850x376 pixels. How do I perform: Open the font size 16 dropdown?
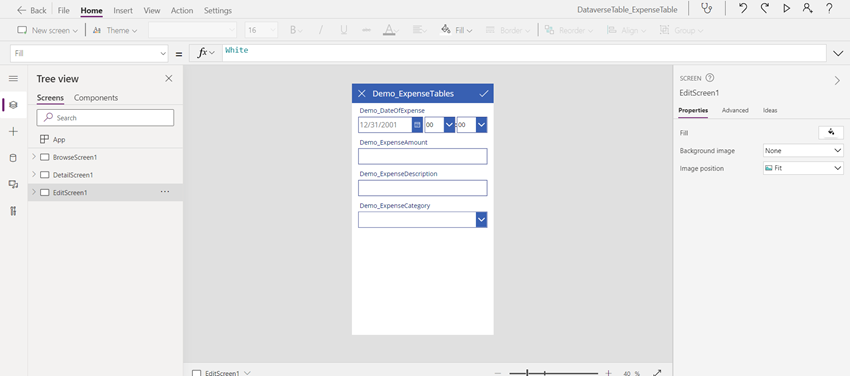coord(261,30)
